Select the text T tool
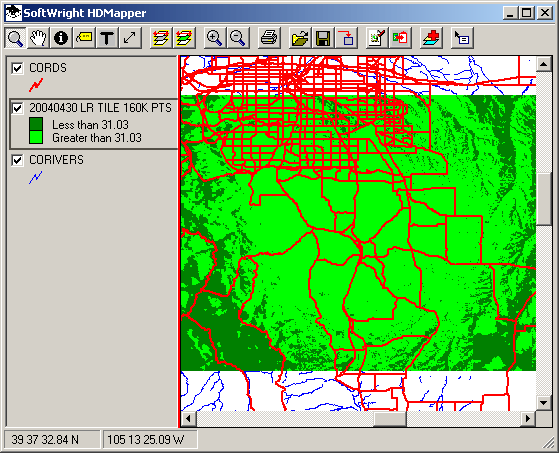The width and height of the screenshot is (559, 453). click(x=107, y=38)
